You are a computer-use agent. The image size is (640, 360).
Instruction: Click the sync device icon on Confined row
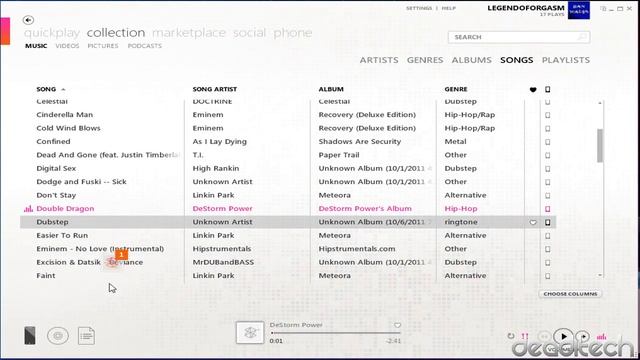tap(548, 142)
